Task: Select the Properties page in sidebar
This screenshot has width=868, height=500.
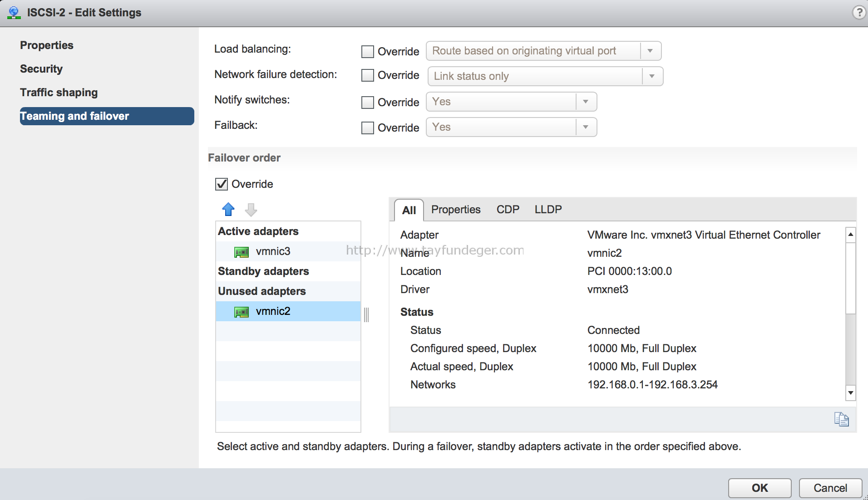Action: [x=47, y=45]
